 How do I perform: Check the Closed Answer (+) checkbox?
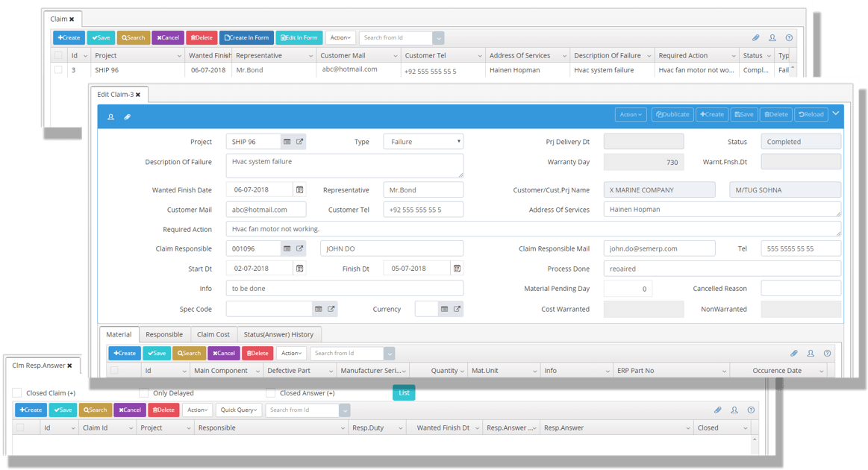271,393
